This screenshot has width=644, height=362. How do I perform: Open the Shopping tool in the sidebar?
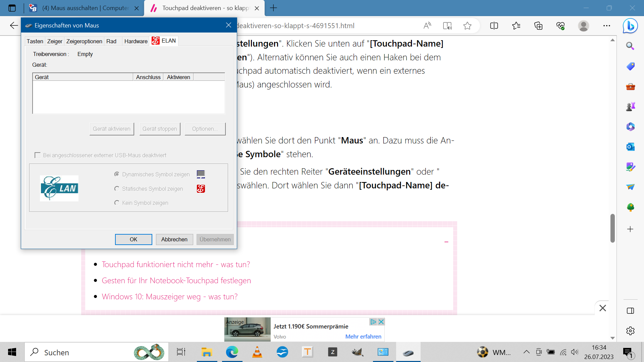point(630,66)
